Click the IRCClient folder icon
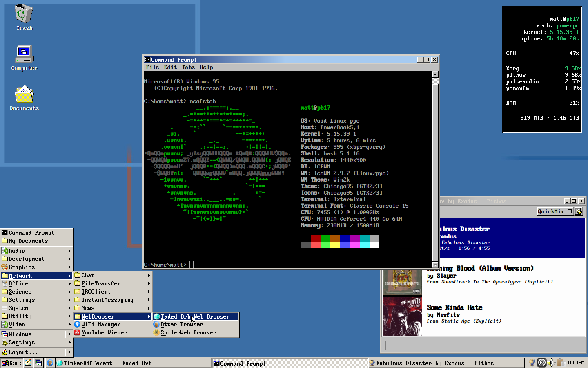 (x=78, y=292)
